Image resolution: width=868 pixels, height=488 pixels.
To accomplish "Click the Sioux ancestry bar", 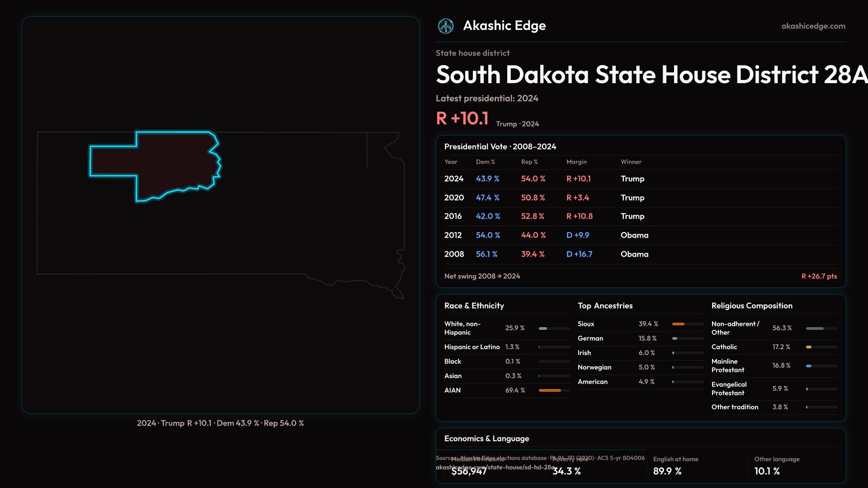I will 687,324.
